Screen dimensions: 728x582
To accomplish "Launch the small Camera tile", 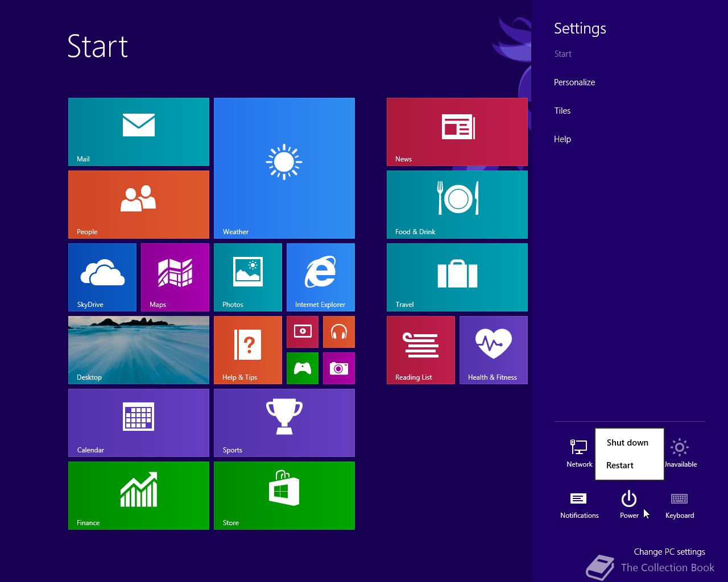I will click(339, 368).
